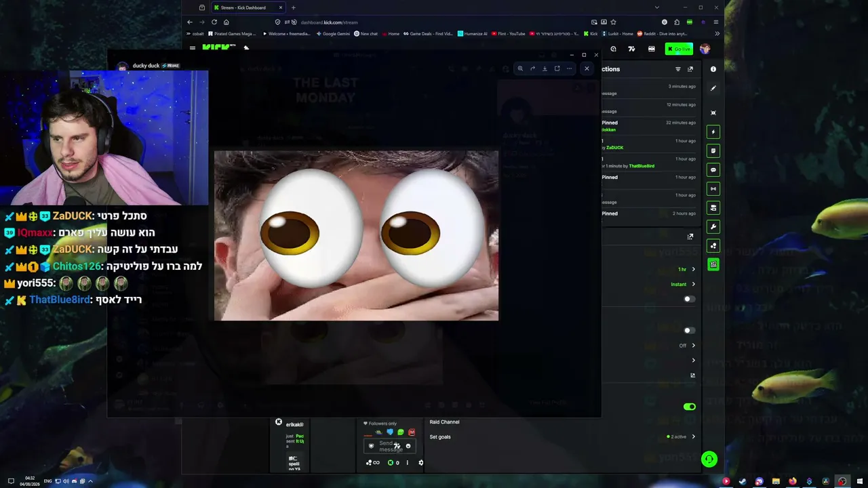Viewport: 868px width, 488px height.
Task: Toggle the switch below Instant setting
Action: pos(690,299)
